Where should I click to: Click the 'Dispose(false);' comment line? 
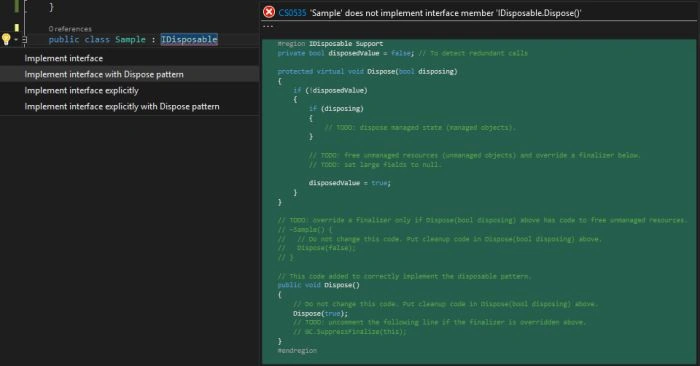pyautogui.click(x=317, y=248)
